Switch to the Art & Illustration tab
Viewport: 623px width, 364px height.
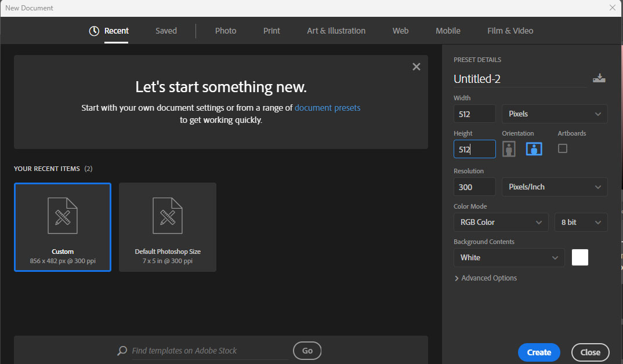[x=336, y=31]
